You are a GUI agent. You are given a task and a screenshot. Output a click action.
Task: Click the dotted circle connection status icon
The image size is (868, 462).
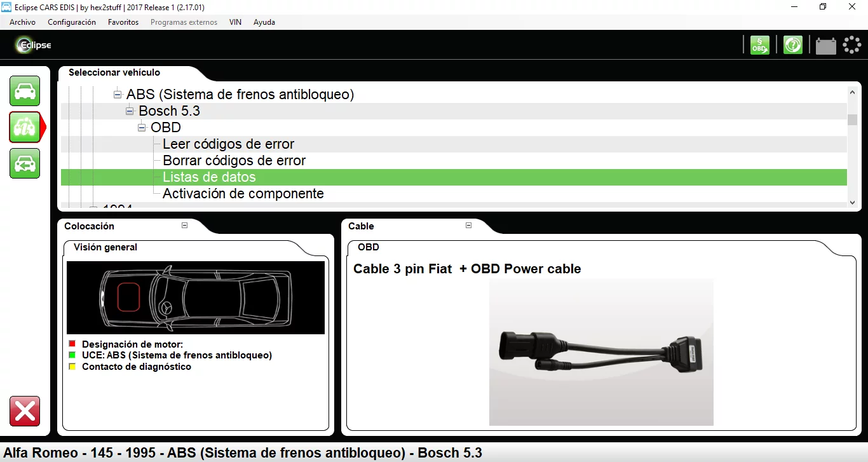[852, 45]
